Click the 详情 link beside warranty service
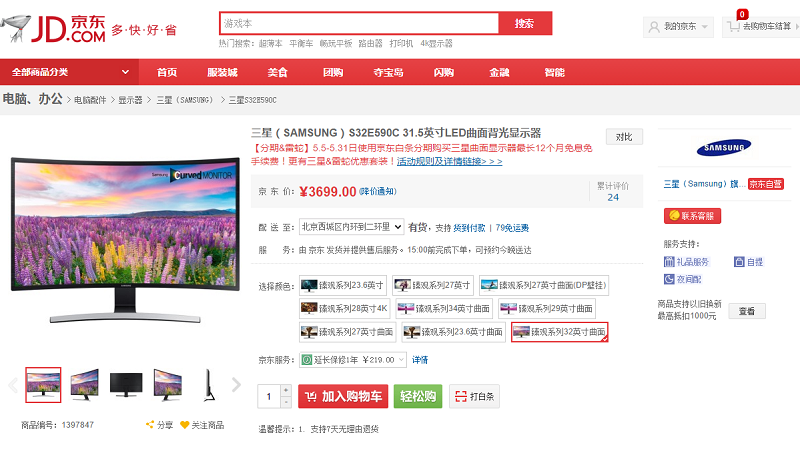This screenshot has height=453, width=800. 420,360
